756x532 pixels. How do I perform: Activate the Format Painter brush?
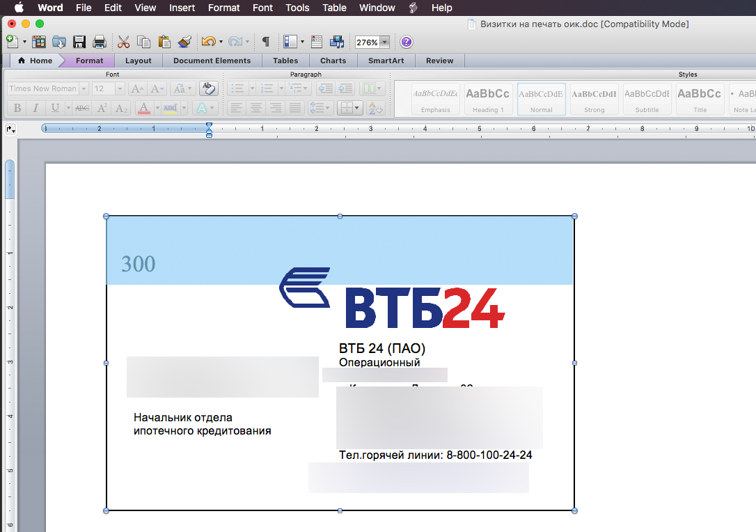(x=184, y=42)
